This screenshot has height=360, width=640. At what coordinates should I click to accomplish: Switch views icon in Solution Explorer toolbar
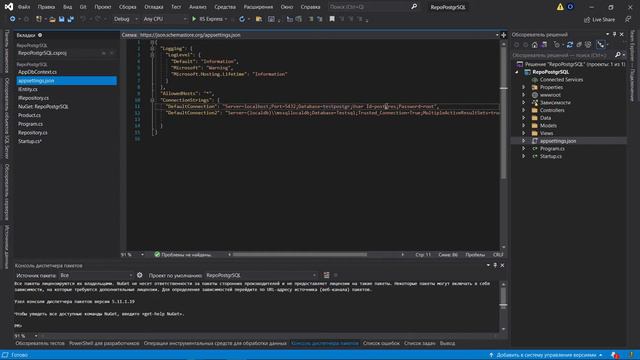(544, 44)
